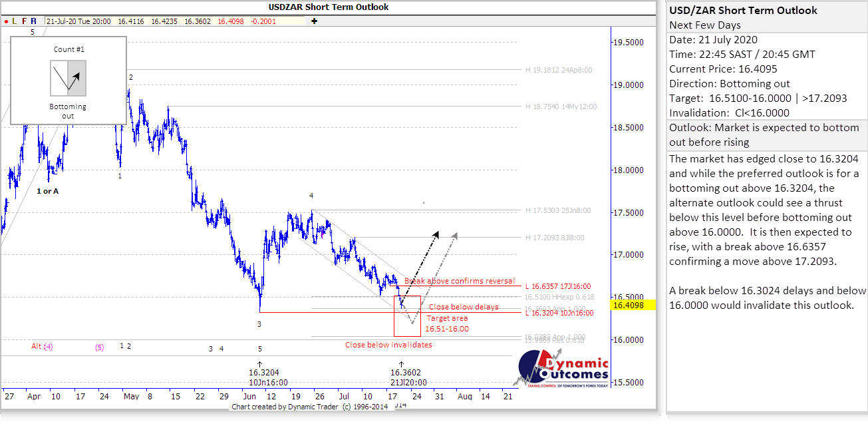Click the 15.5000 price axis label

(x=629, y=383)
